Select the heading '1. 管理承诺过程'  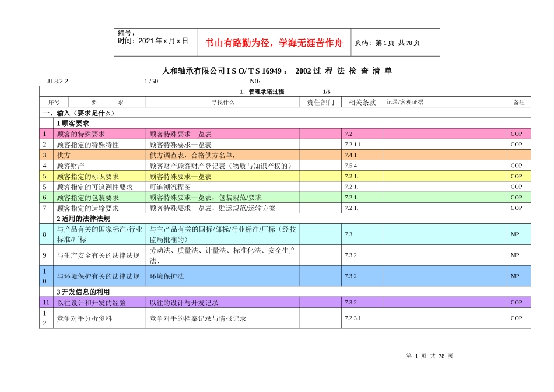pyautogui.click(x=262, y=92)
